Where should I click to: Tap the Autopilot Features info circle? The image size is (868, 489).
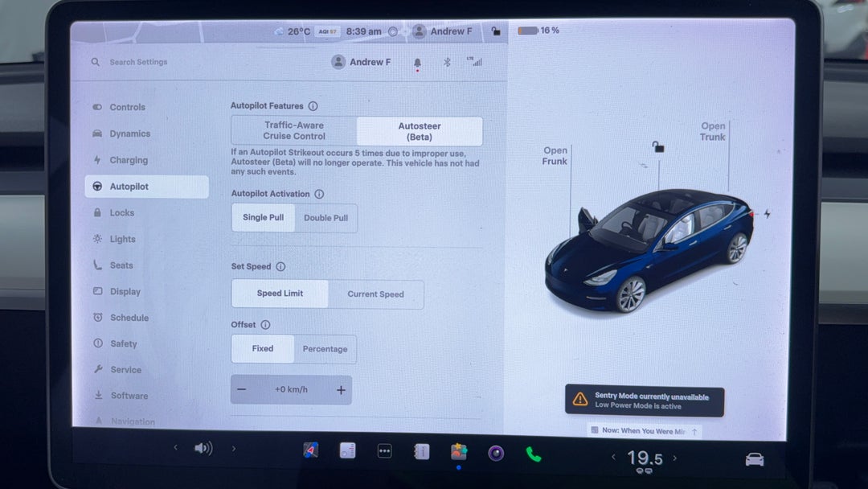click(313, 105)
